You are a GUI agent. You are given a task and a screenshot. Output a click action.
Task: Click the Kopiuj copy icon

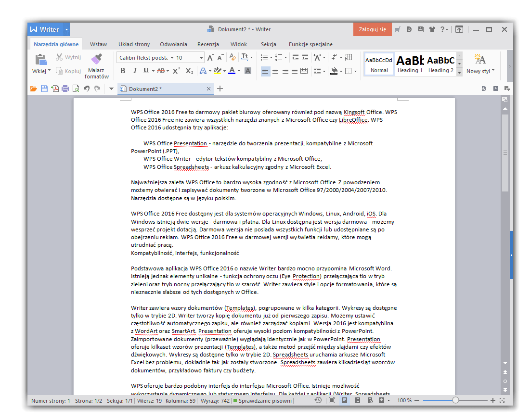(x=60, y=71)
